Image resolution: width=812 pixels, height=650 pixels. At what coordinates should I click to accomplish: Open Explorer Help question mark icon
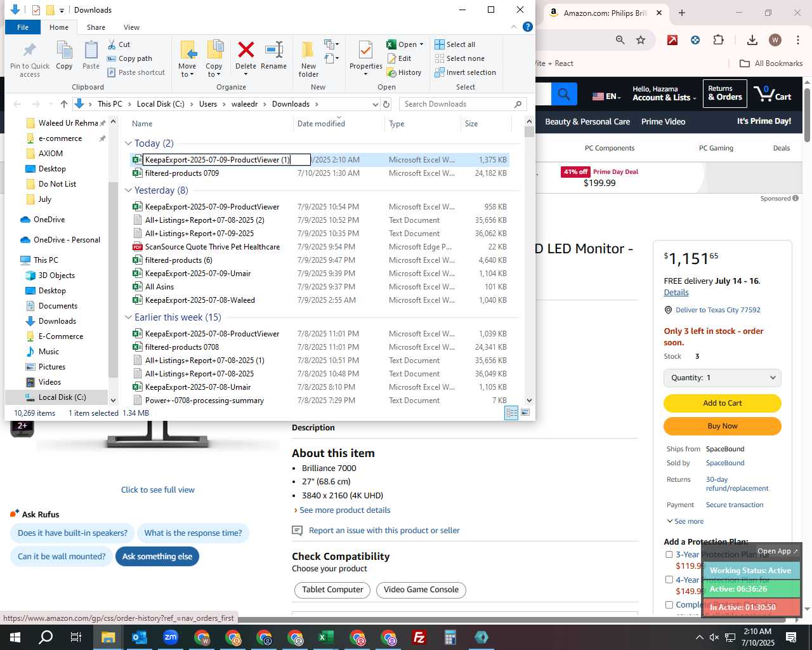[527, 27]
